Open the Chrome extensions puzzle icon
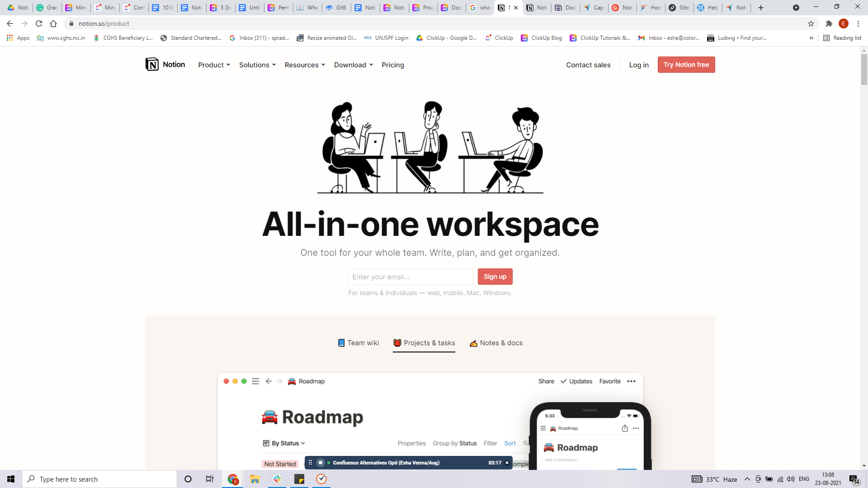This screenshot has height=488, width=868. tap(829, 23)
